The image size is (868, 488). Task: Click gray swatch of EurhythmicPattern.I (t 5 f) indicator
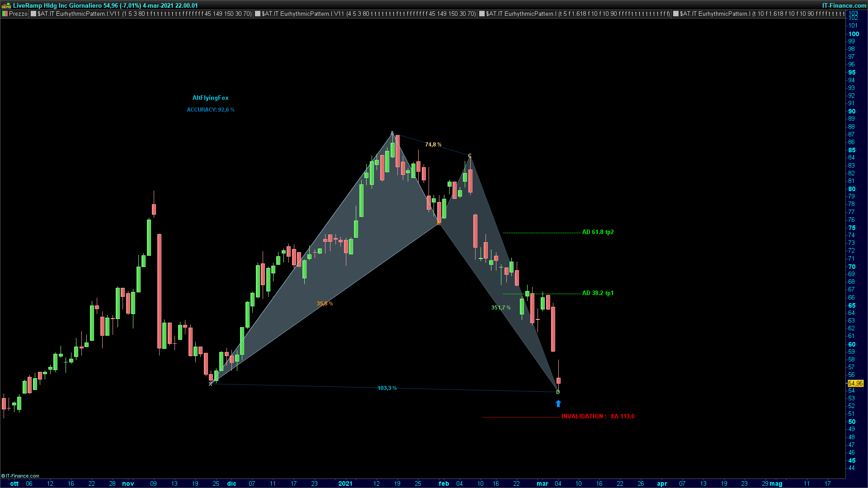(x=482, y=14)
